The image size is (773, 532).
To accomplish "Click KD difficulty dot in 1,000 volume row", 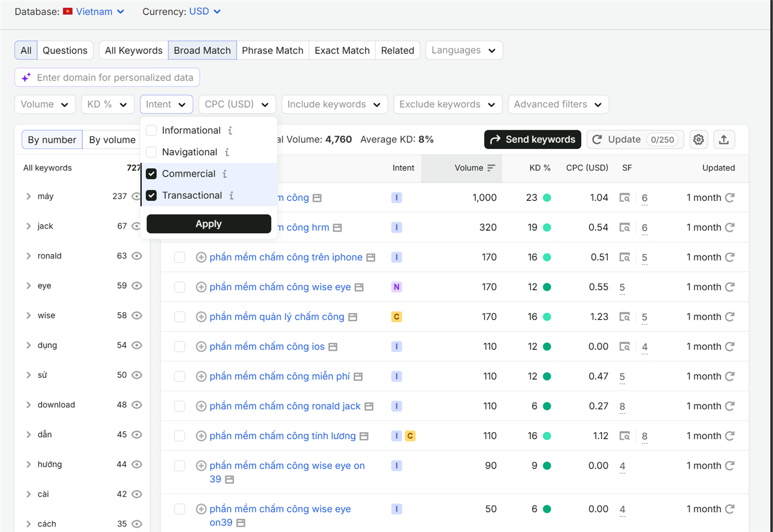I will [547, 198].
